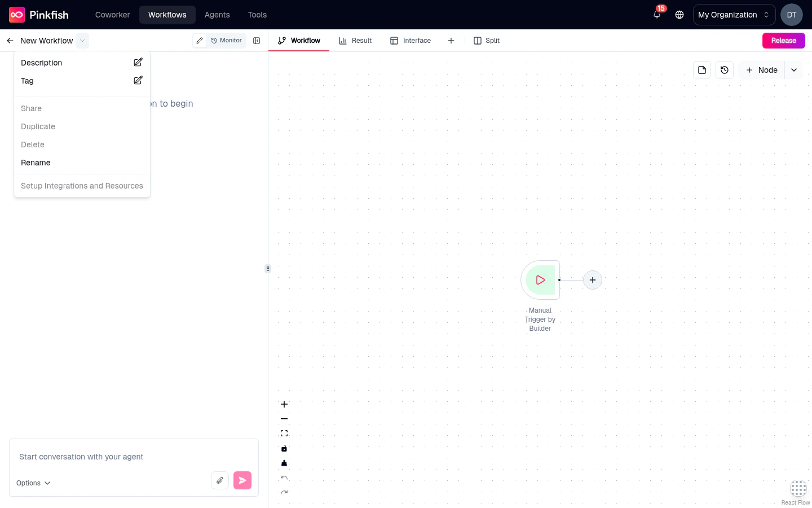812x508 pixels.
Task: Collapse the left side panel
Action: (257, 41)
